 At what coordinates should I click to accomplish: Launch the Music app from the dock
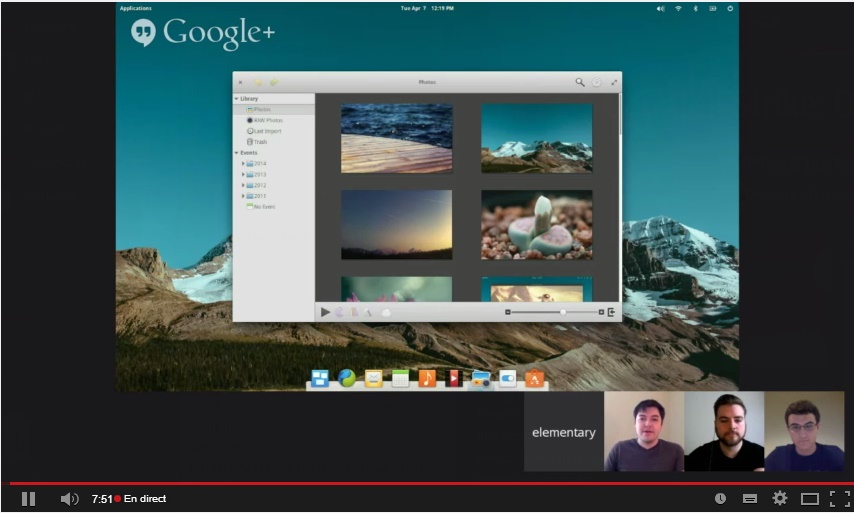pos(427,378)
